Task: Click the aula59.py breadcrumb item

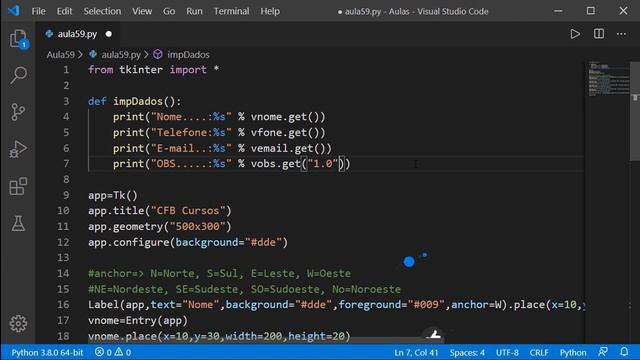Action: [x=121, y=54]
